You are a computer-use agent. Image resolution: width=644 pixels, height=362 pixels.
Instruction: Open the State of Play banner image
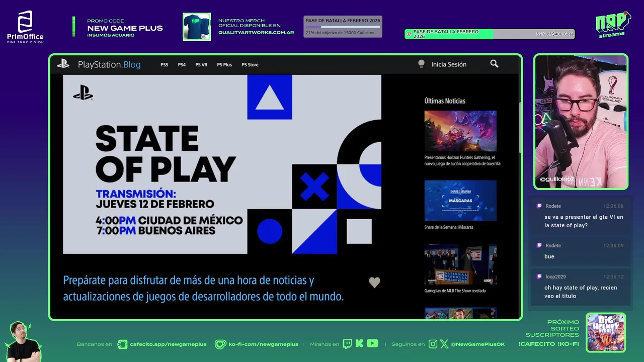222,164
